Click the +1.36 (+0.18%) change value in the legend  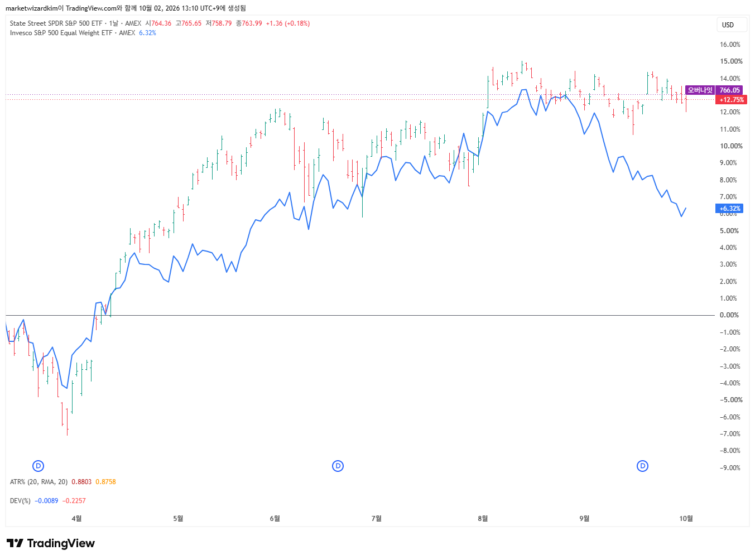click(287, 23)
